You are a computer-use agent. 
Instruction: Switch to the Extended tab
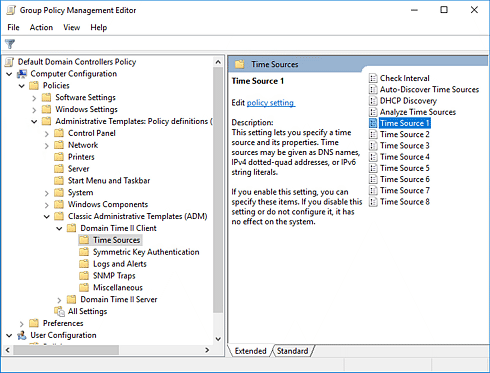coord(250,351)
